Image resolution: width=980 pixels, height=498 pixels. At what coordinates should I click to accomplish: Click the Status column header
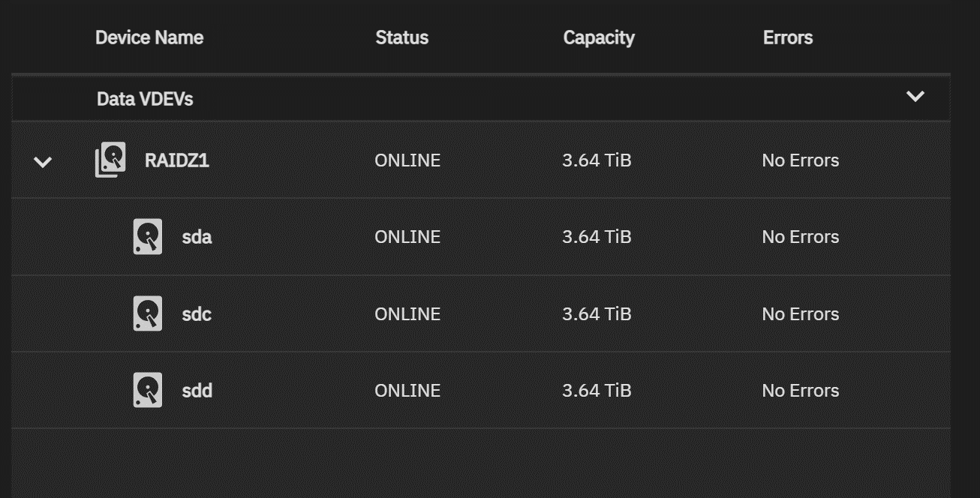click(x=401, y=37)
